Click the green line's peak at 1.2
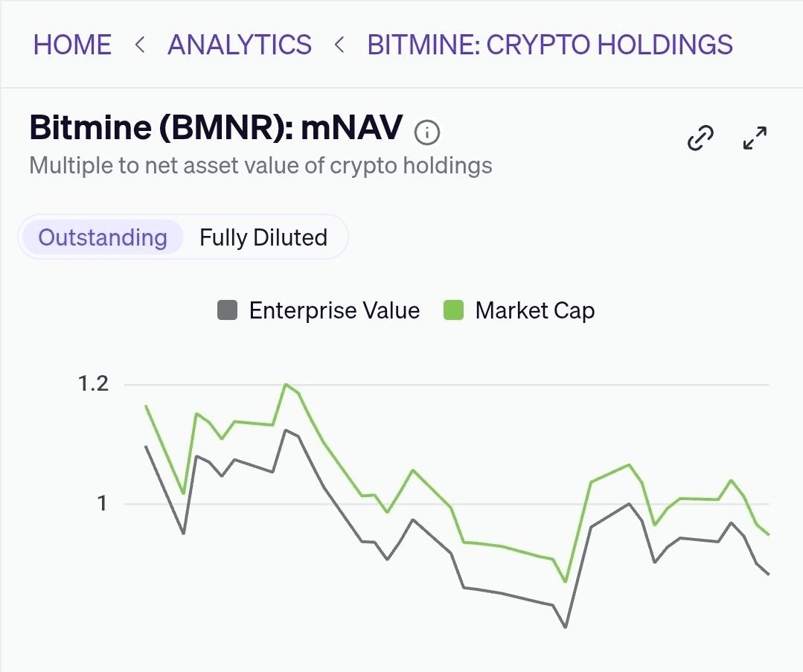The image size is (803, 672). [x=285, y=385]
